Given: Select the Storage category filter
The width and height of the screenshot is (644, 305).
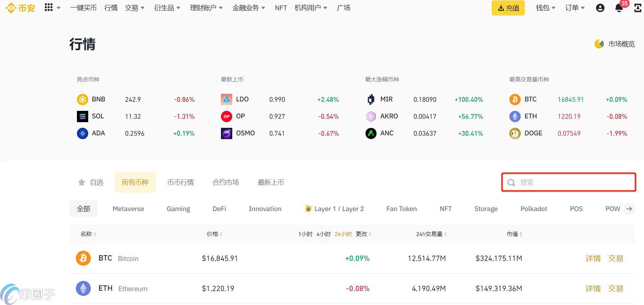Looking at the screenshot, I should (x=486, y=209).
